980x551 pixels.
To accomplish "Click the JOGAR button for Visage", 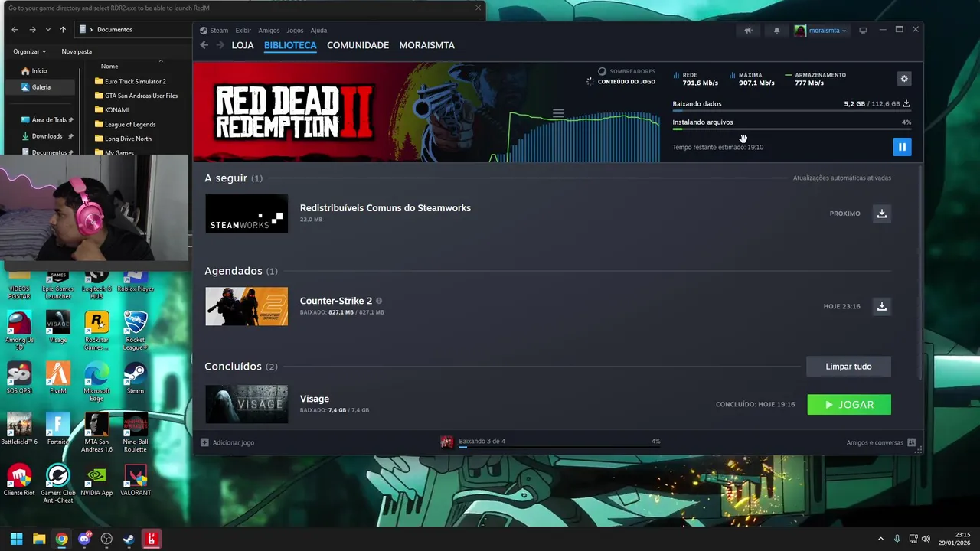I will (849, 405).
